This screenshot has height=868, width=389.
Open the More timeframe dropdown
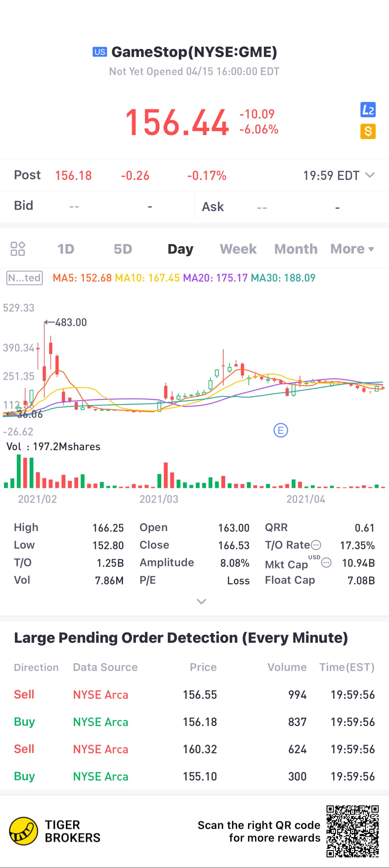[352, 249]
